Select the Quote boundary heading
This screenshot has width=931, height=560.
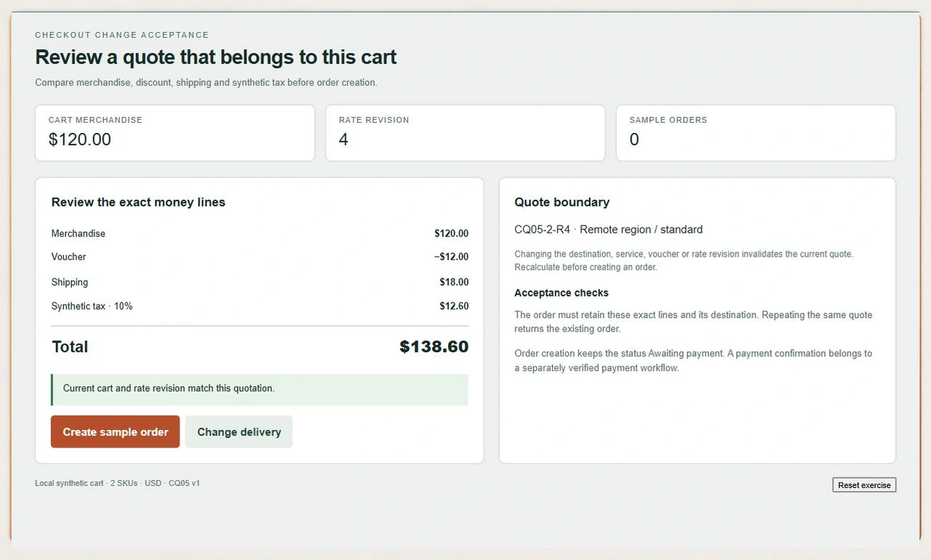[x=562, y=202]
